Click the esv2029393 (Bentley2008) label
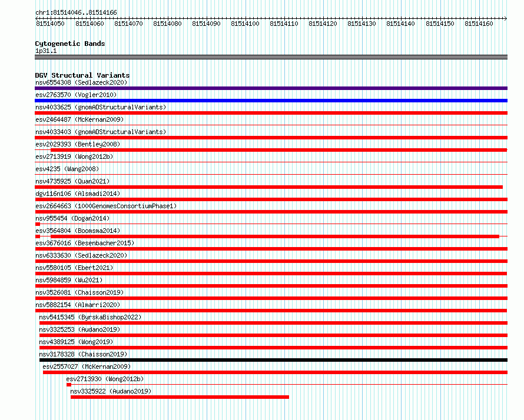 [78, 144]
